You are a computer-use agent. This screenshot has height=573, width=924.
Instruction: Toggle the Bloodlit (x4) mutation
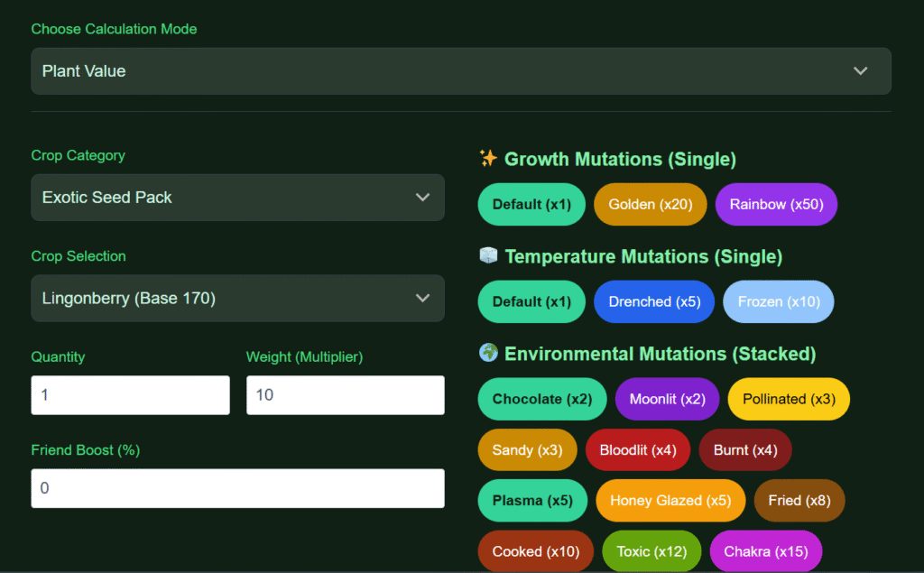coord(637,449)
